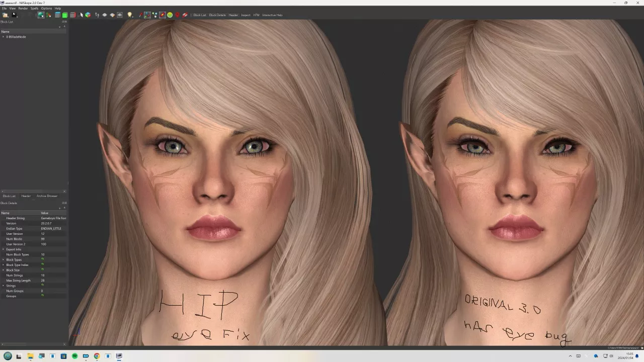Open the Render menu

click(x=23, y=8)
